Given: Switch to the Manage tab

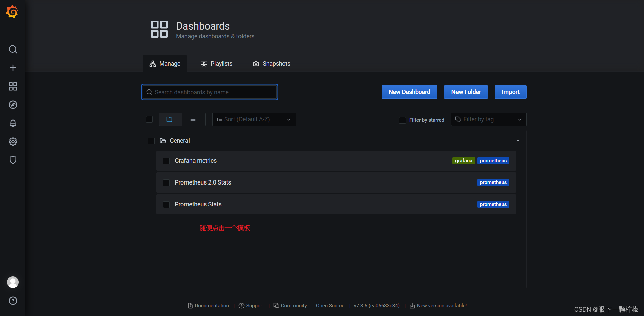Looking at the screenshot, I should pos(165,64).
